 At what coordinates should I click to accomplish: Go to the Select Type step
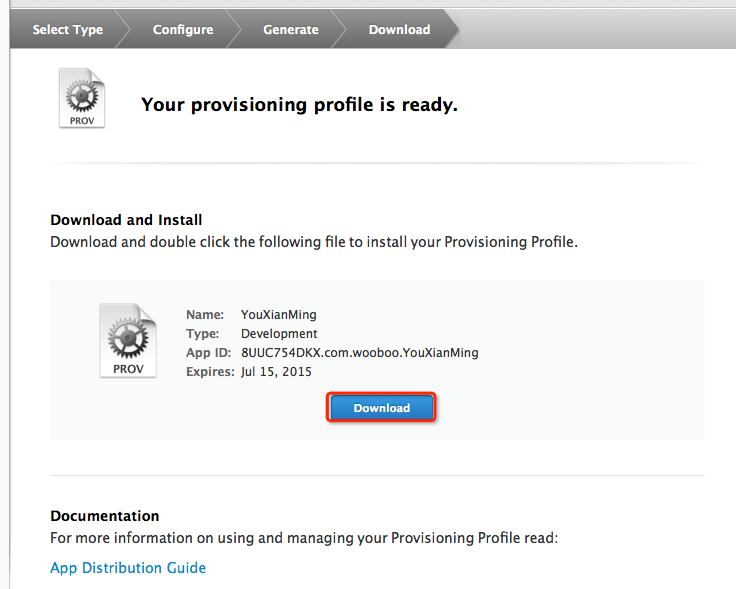68,30
